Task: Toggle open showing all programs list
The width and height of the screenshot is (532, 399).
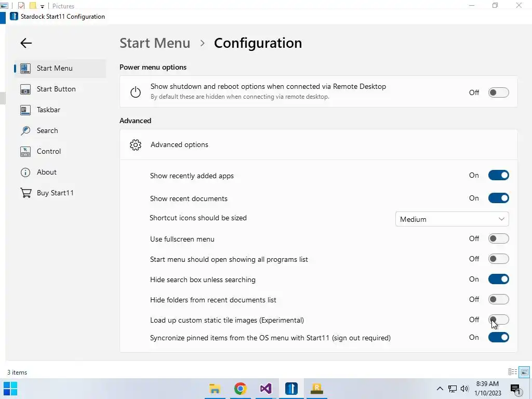Action: pyautogui.click(x=498, y=259)
